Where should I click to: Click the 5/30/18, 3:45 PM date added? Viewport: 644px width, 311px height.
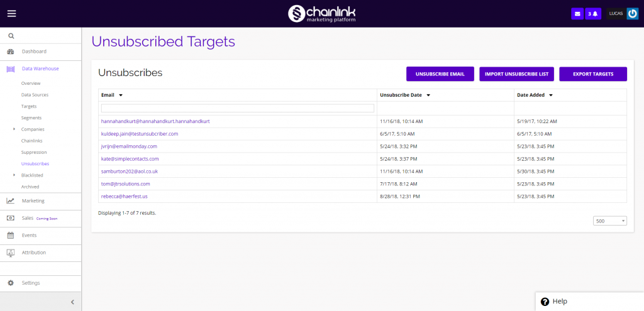pos(536,171)
